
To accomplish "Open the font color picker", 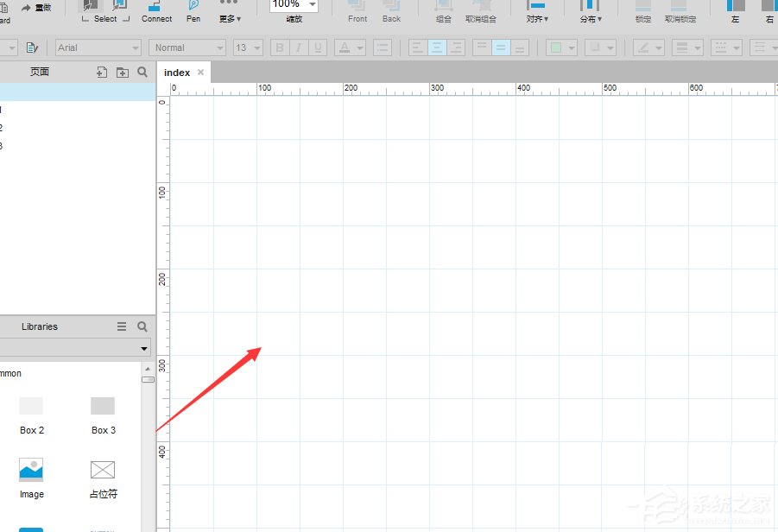I will pos(350,47).
